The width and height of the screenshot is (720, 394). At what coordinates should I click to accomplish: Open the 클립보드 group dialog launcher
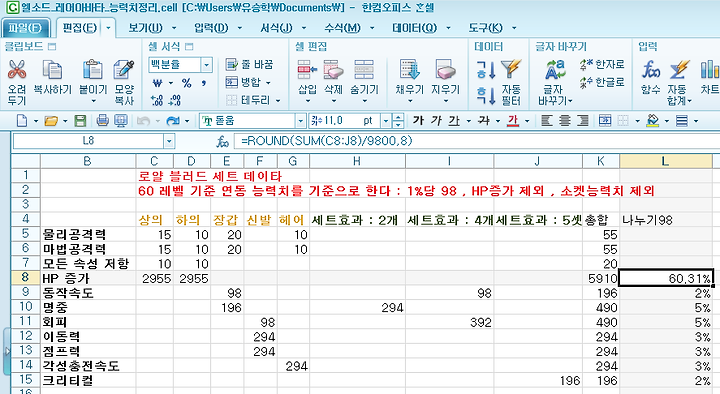pos(52,46)
